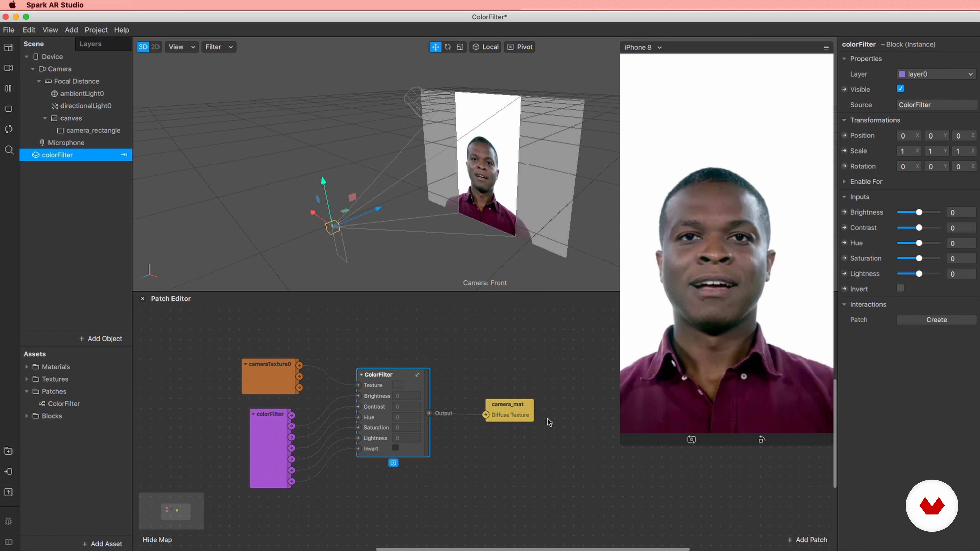Toggle the Visible checkbox
This screenshot has width=980, height=551.
900,89
